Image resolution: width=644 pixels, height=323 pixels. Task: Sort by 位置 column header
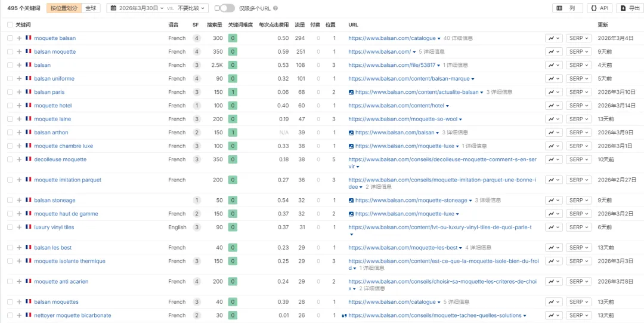click(330, 24)
